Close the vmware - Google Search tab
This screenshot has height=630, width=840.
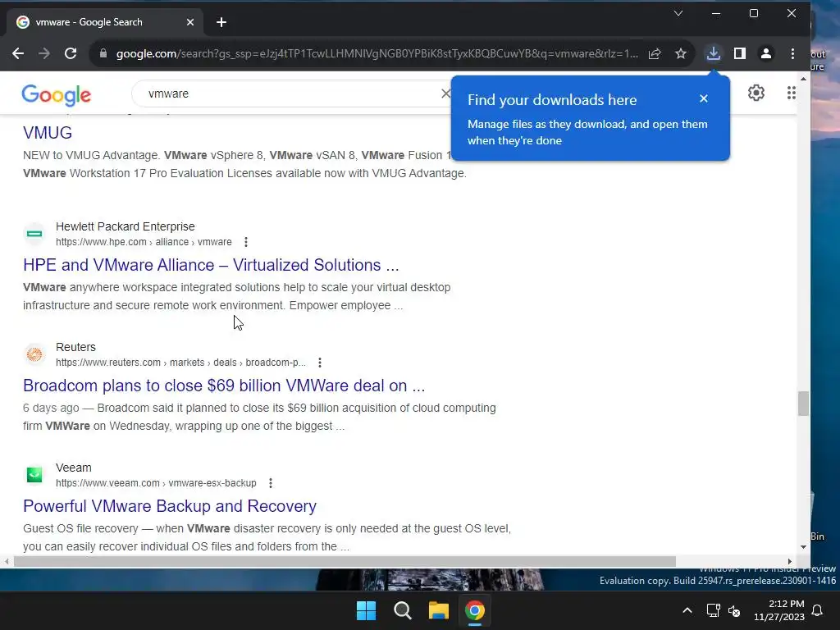[x=190, y=22]
